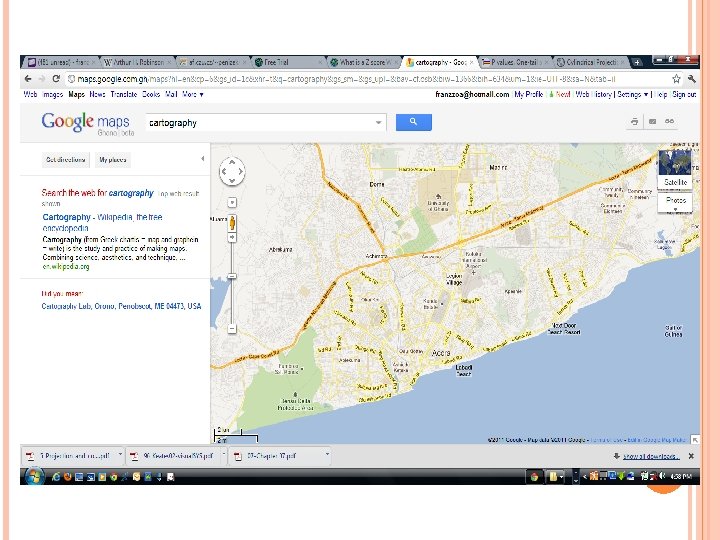Screen dimensions: 720x540
Task: Click the Get directions button
Action: (66, 160)
